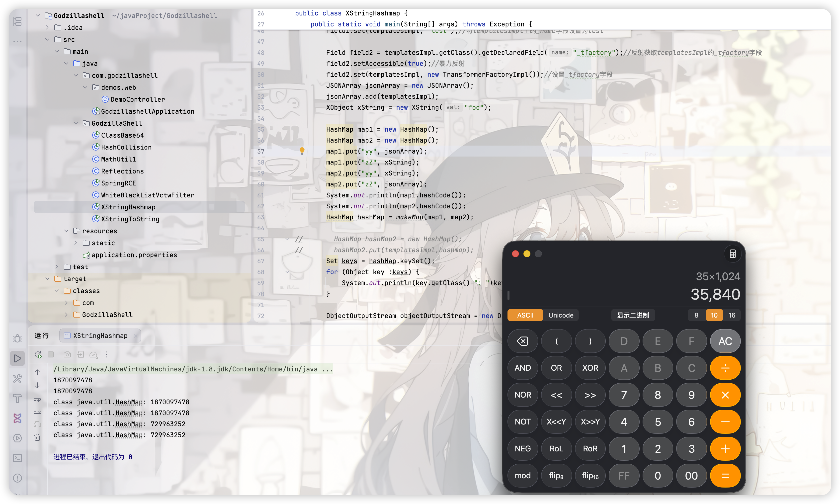Open the Services wrench-and-screwdriver tool window icon
The height and width of the screenshot is (504, 840).
[x=17, y=378]
